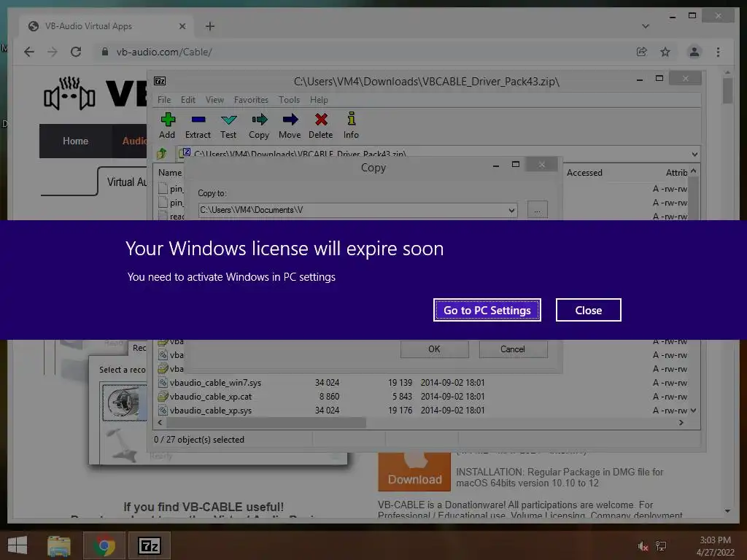Screen dimensions: 747x560
Task: Click the Extract icon in 7-Zip toolbar
Action: pos(198,125)
